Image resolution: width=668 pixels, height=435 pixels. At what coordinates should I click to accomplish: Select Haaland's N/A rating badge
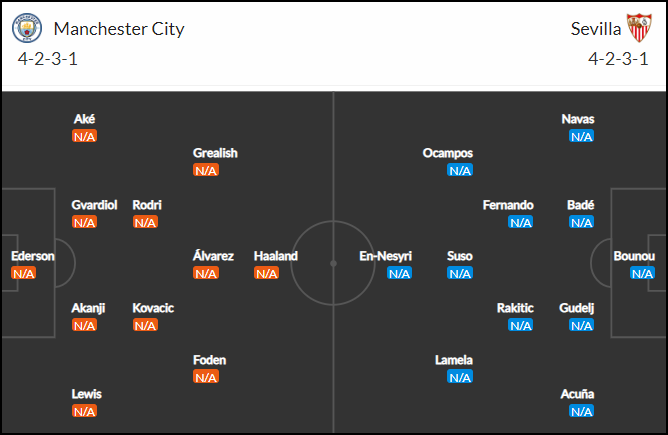(266, 273)
